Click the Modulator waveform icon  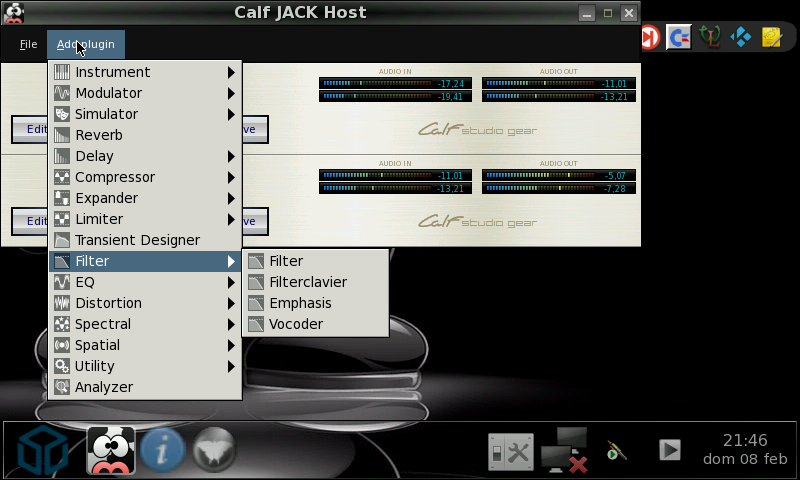(62, 93)
